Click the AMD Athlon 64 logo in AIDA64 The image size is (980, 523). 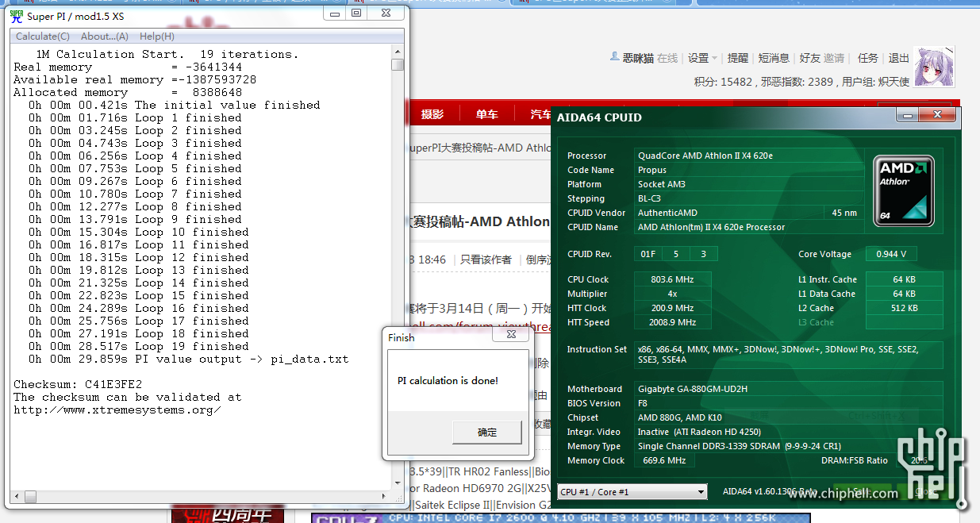(904, 190)
